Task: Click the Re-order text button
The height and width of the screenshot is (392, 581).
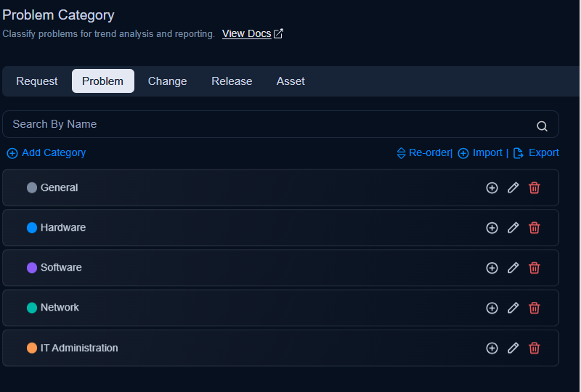Action: coord(429,152)
